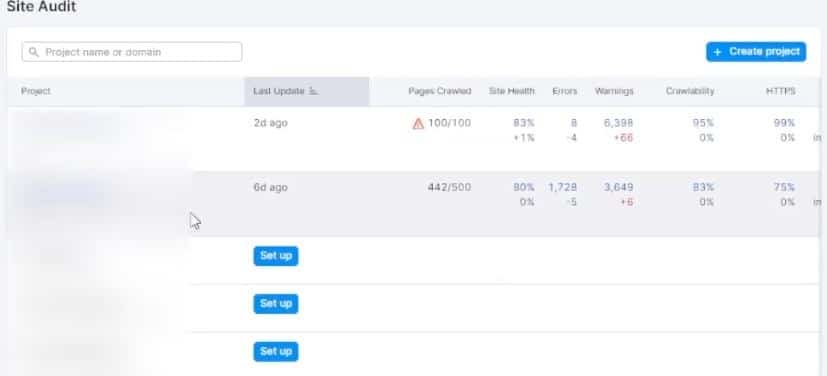Image resolution: width=827 pixels, height=376 pixels.
Task: Focus the Project name or domain field
Action: coord(132,52)
